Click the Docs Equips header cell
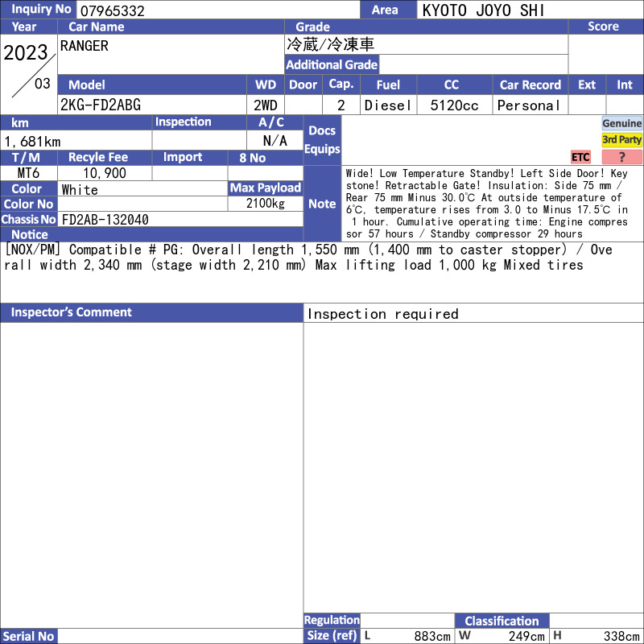This screenshot has height=644, width=644. [x=323, y=140]
